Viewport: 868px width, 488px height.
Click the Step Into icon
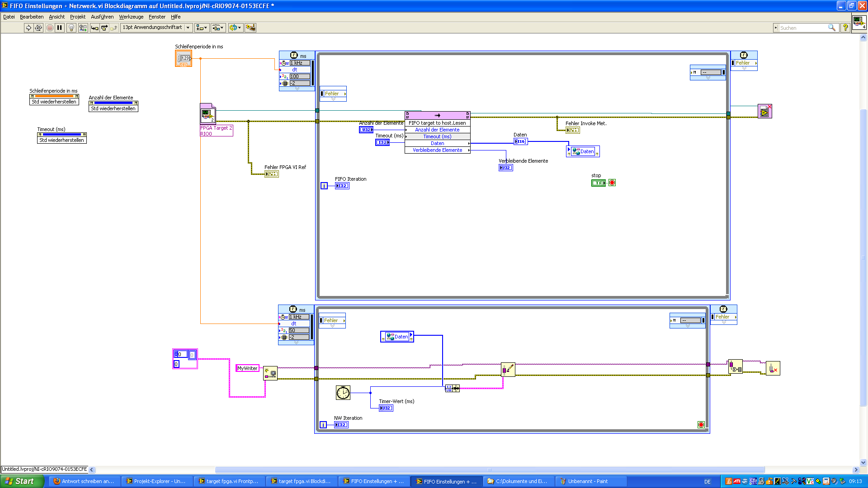pyautogui.click(x=94, y=28)
